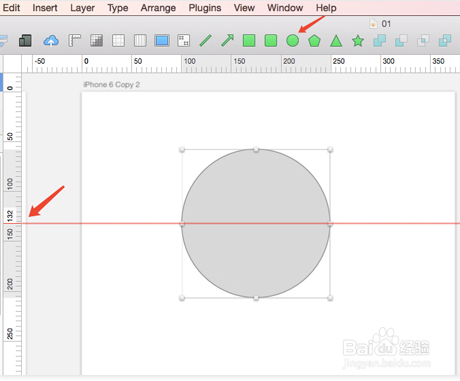Select the Oval shape tool

click(292, 41)
